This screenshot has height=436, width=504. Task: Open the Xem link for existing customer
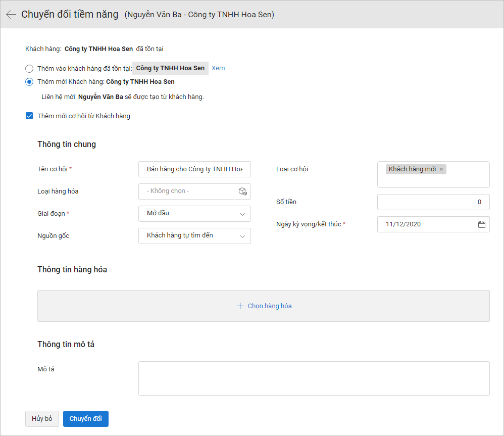[x=218, y=68]
